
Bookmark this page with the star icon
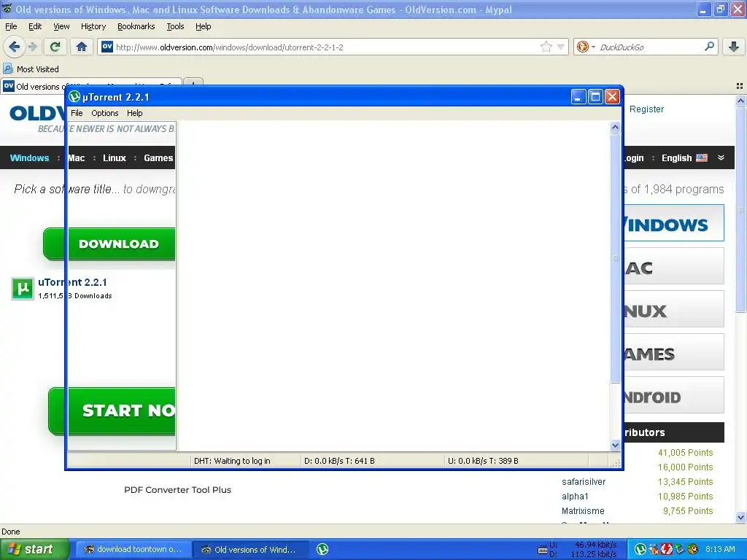pyautogui.click(x=546, y=47)
